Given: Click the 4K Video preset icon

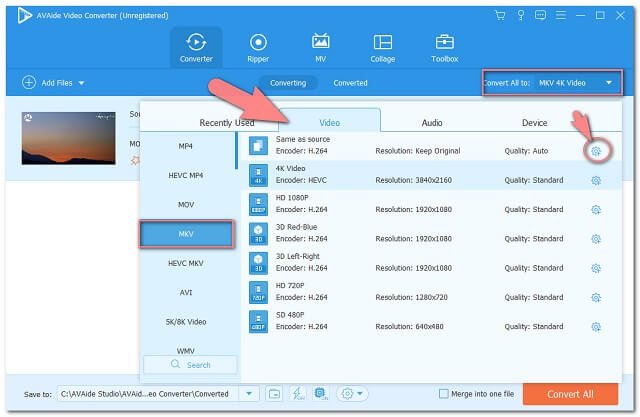Looking at the screenshot, I should [258, 175].
